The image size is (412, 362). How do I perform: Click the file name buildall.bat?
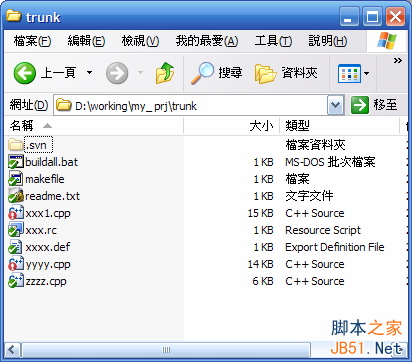coord(51,162)
